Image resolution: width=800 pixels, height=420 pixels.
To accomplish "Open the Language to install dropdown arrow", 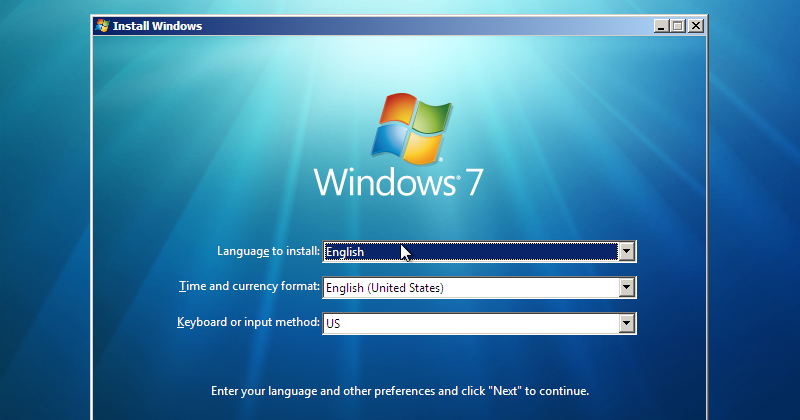I will tap(627, 252).
